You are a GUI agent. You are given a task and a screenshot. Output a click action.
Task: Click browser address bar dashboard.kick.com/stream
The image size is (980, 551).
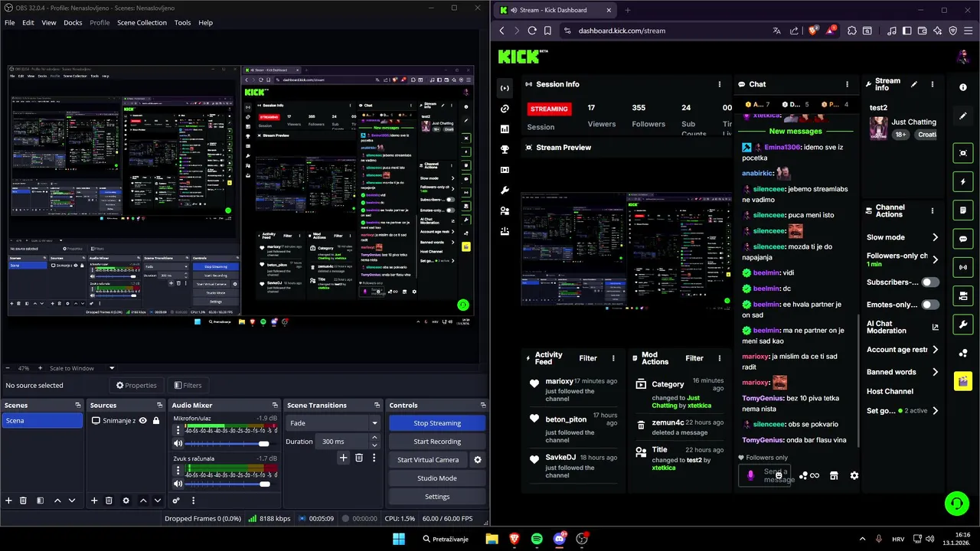[x=622, y=31]
